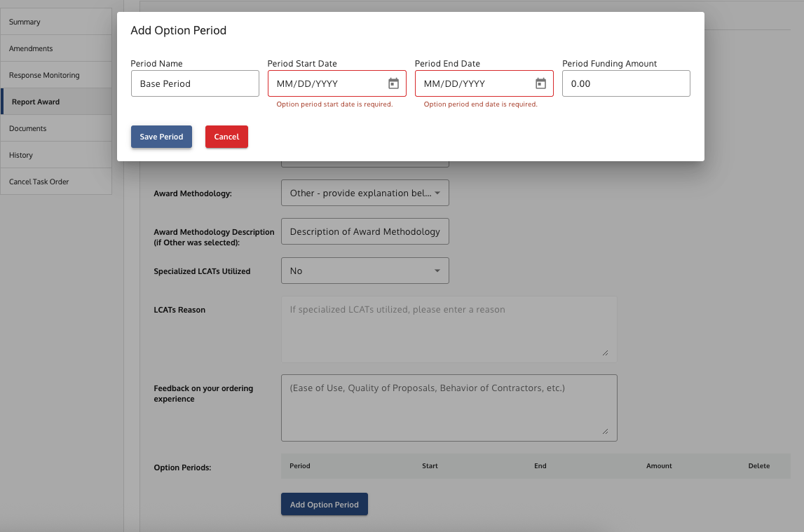
Task: Click the Add Option Period button
Action: point(324,504)
